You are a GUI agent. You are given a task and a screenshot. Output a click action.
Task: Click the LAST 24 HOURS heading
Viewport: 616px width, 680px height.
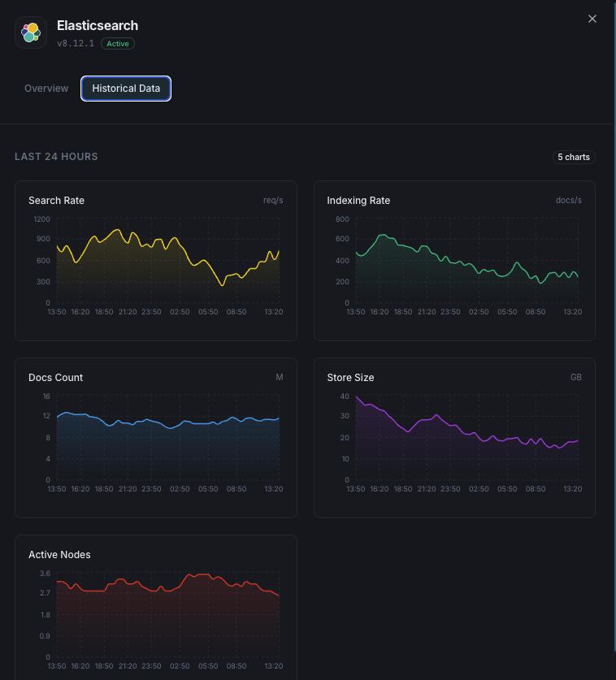[x=56, y=157]
